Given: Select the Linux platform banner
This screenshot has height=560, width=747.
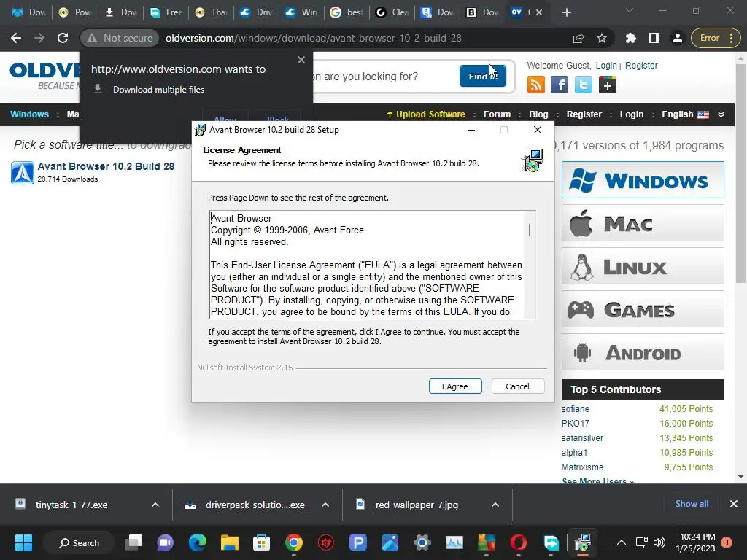Looking at the screenshot, I should (x=643, y=265).
